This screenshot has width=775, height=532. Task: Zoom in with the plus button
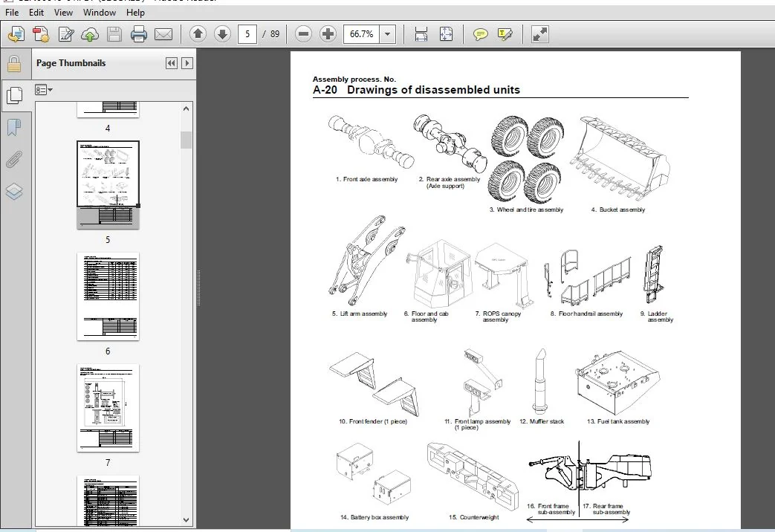pyautogui.click(x=328, y=34)
